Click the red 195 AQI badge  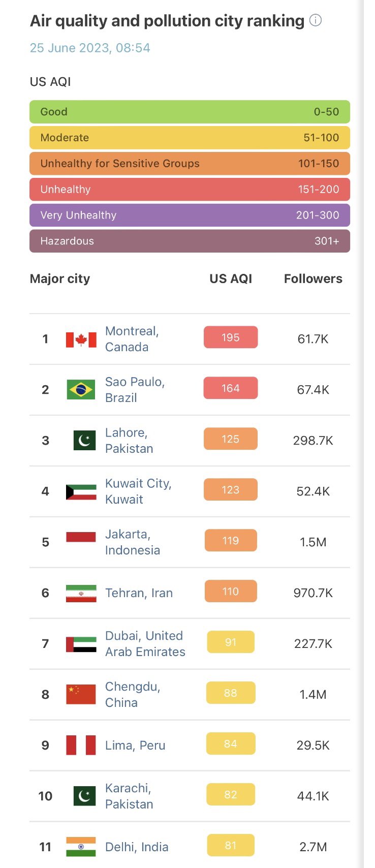point(231,337)
